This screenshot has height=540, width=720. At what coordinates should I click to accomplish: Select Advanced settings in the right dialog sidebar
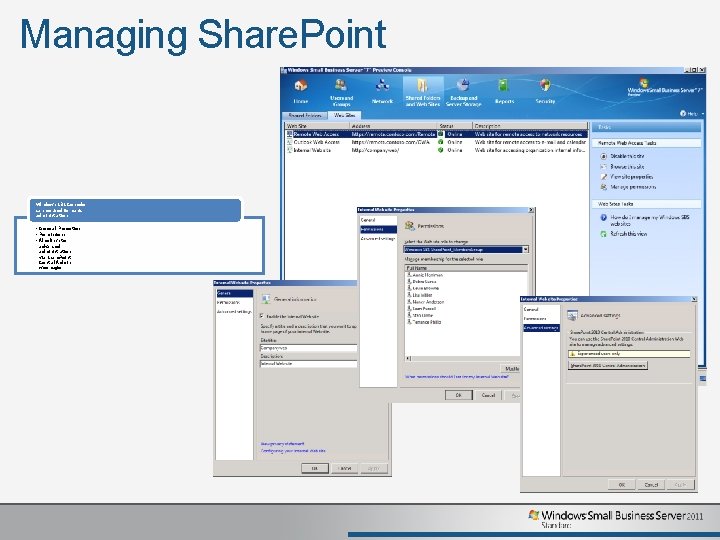[x=541, y=327]
